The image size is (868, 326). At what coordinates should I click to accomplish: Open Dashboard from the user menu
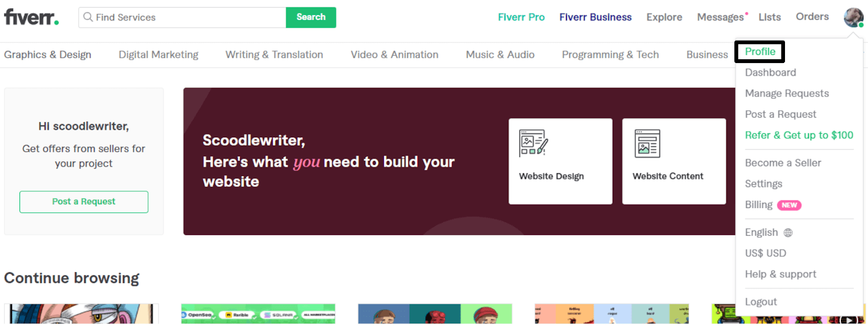pos(770,73)
